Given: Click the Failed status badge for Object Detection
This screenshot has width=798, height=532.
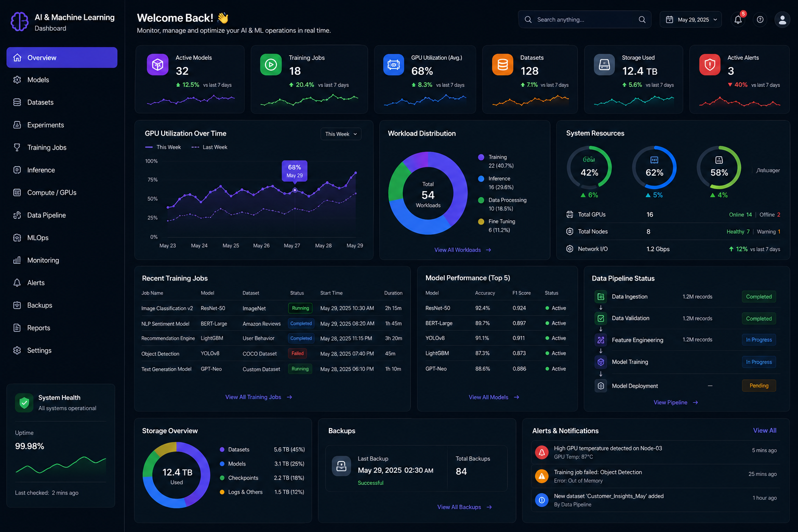Looking at the screenshot, I should point(298,353).
